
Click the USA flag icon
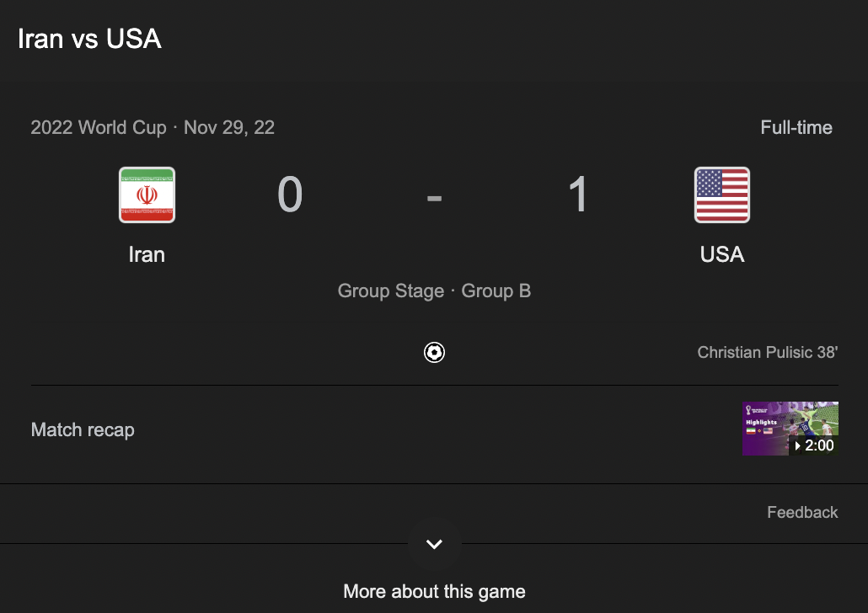[x=722, y=195]
